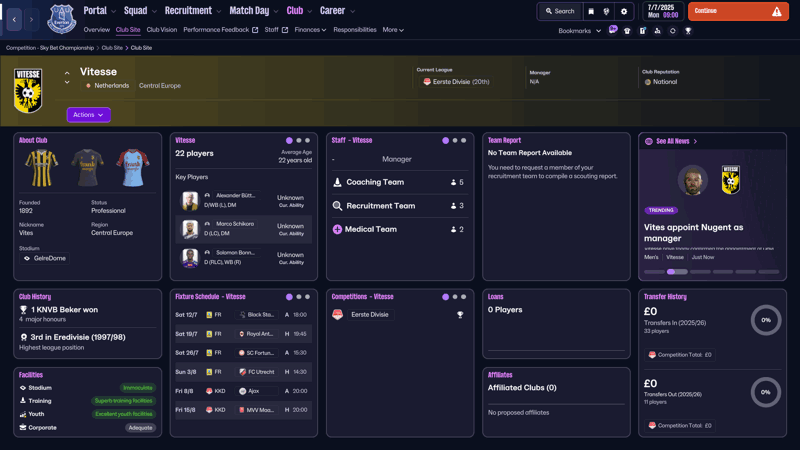Click the Medical Team plus icon
800x450 pixels.
click(337, 230)
